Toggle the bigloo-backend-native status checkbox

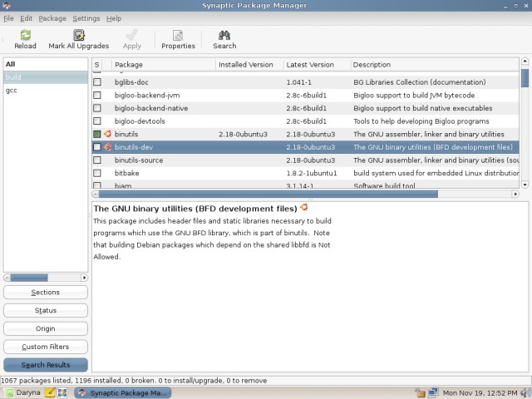pos(97,108)
